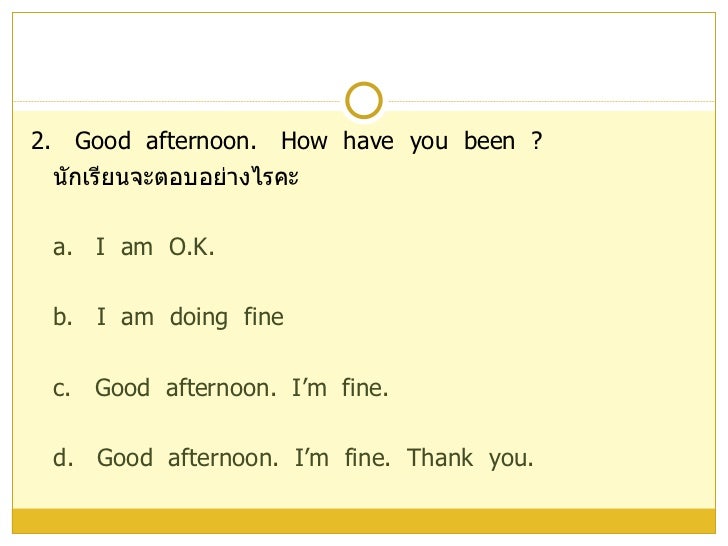Click the gold bar along slide bottom
728x546 pixels.
click(x=364, y=521)
